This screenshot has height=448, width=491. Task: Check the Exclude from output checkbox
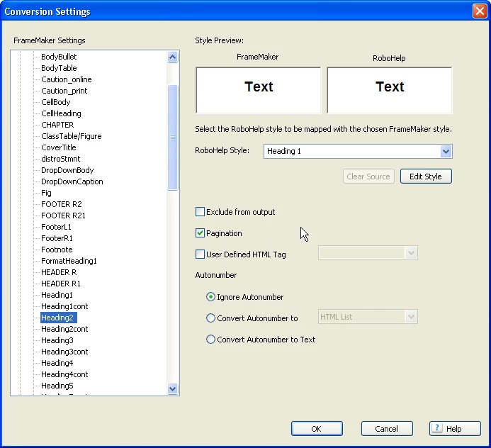pos(200,212)
